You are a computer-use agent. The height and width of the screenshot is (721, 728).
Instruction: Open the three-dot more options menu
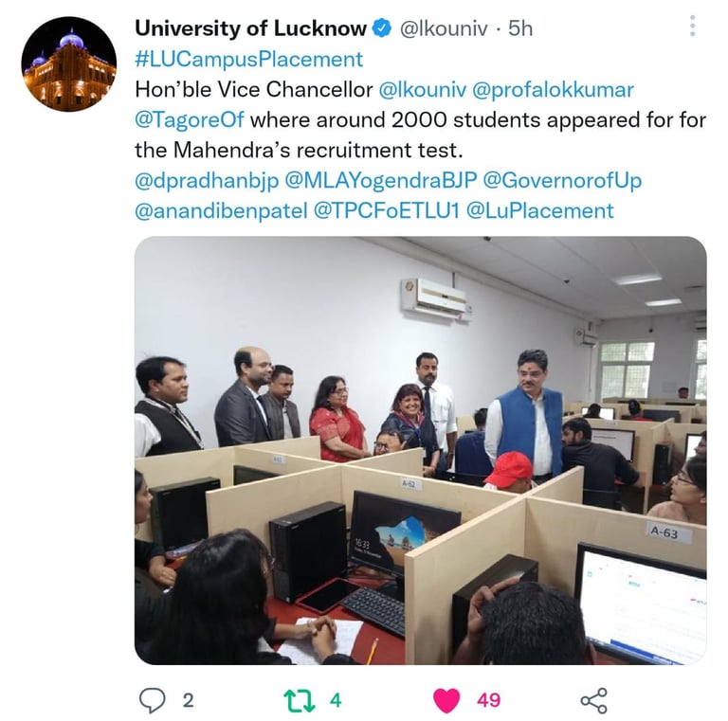pos(692,26)
